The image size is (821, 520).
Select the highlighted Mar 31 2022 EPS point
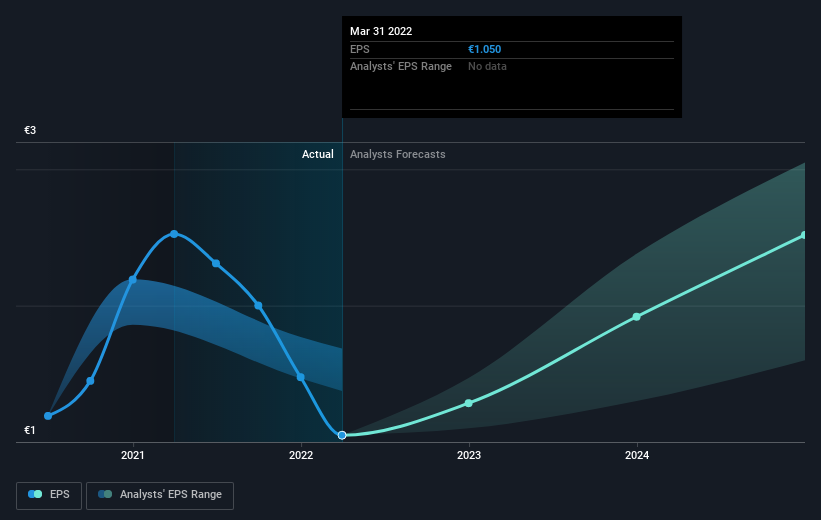[x=342, y=435]
